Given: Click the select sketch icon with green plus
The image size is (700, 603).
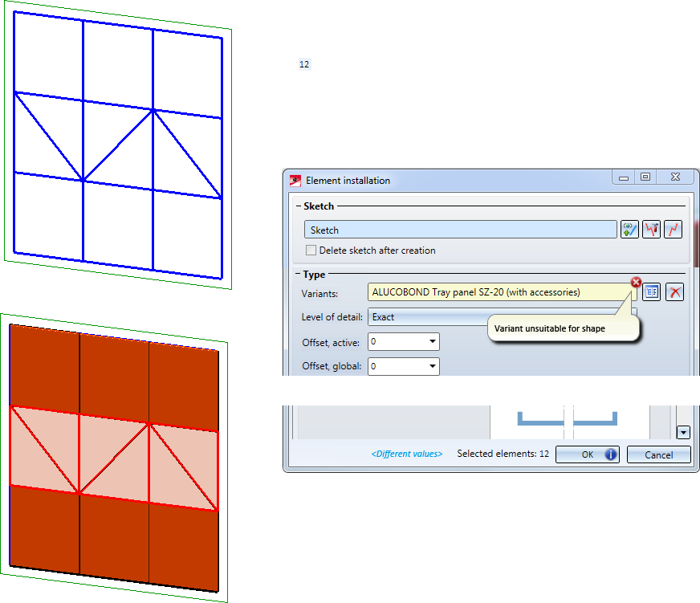Looking at the screenshot, I should (629, 230).
